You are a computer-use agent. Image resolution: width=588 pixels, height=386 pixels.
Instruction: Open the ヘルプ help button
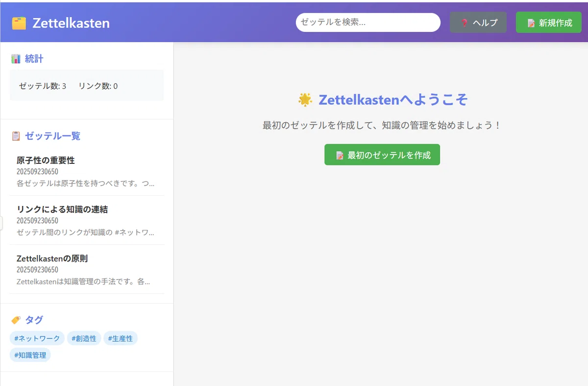point(478,23)
